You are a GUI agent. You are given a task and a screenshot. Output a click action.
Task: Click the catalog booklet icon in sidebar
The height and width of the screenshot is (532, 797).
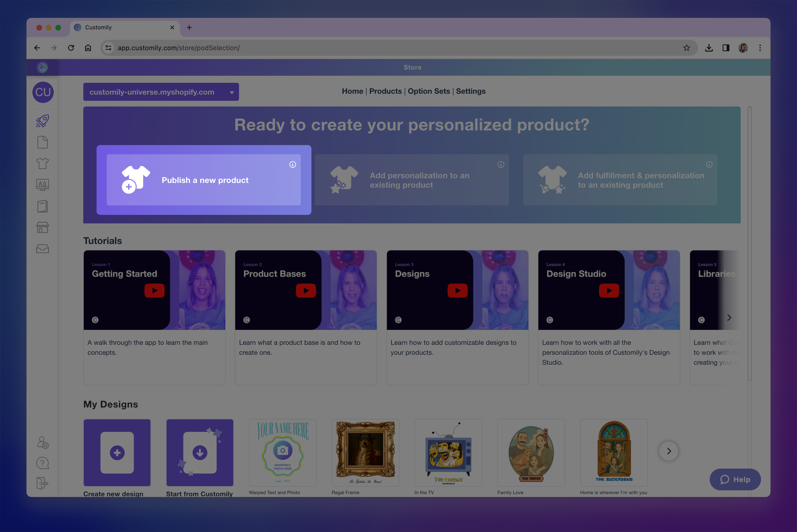tap(42, 206)
